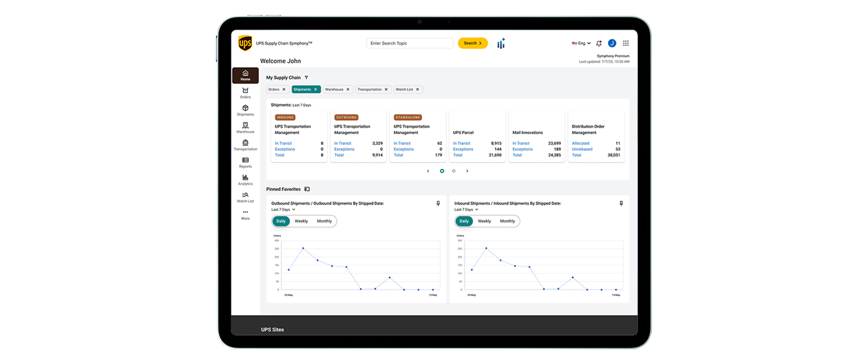Open In Transit link on UPS Parcel card
Viewport: 868px width, 362px height.
click(x=462, y=144)
